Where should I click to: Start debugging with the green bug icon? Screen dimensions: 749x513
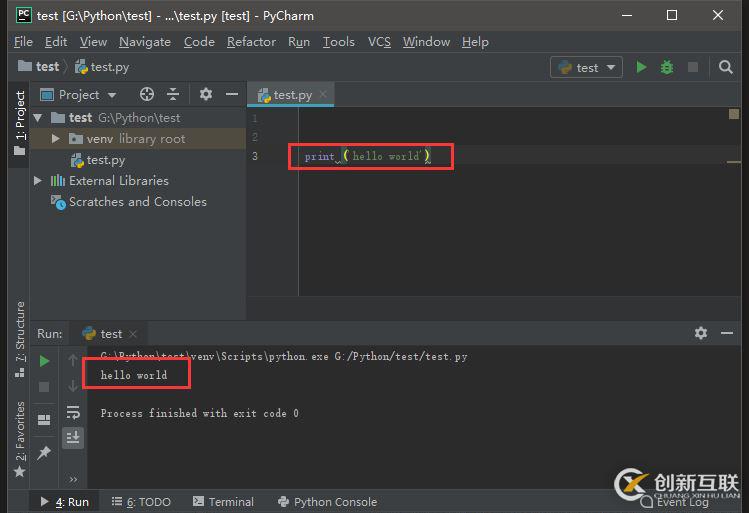[667, 67]
